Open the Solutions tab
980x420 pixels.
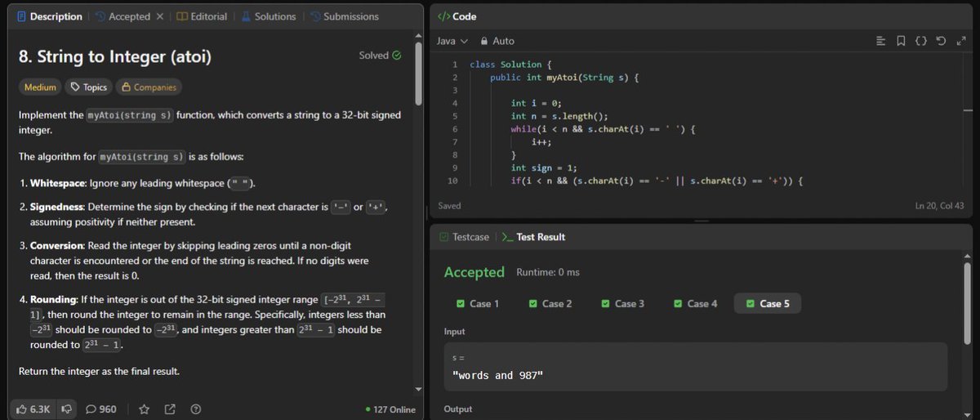(x=268, y=16)
